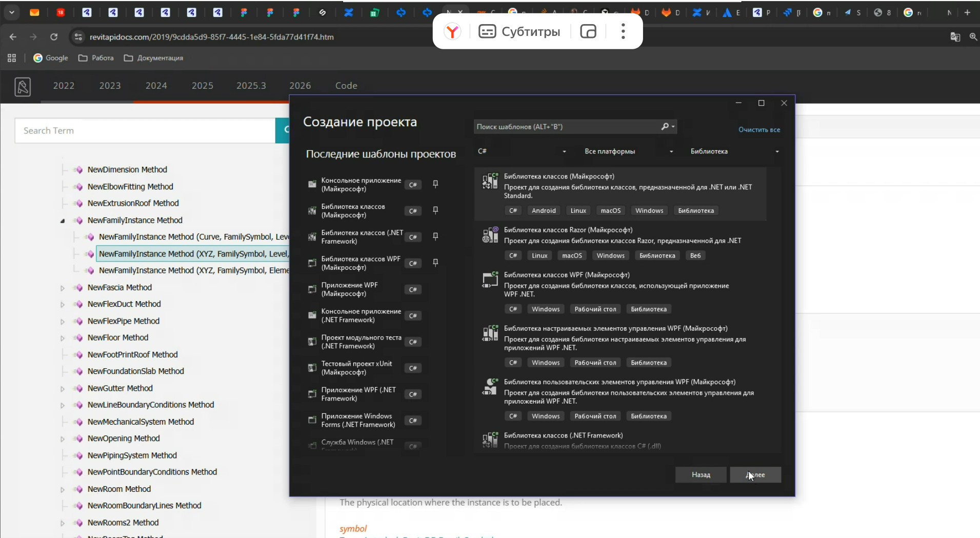Select NewFamilyInstance Method (Curve, FamilySymbol…) entry
This screenshot has height=538, width=980.
194,237
